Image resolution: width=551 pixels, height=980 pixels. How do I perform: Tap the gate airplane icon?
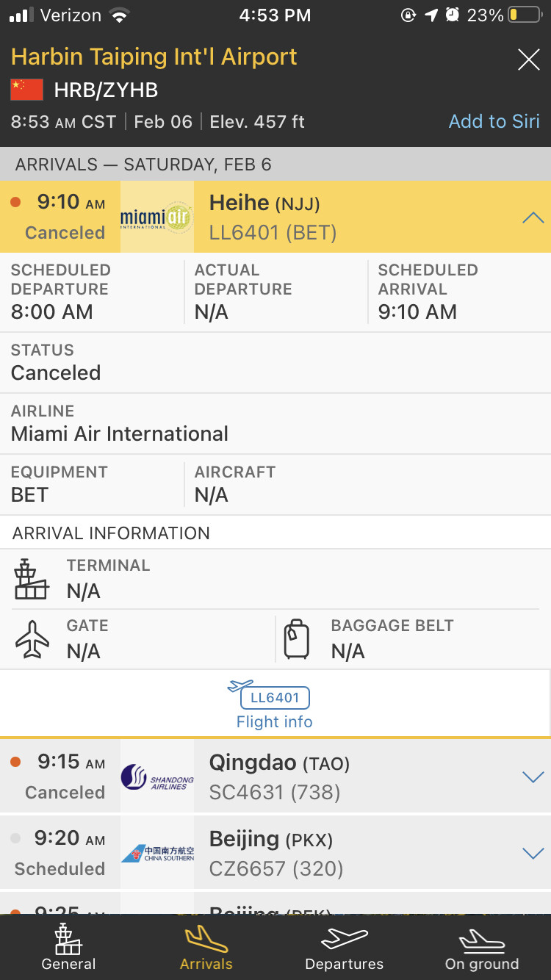tap(32, 639)
